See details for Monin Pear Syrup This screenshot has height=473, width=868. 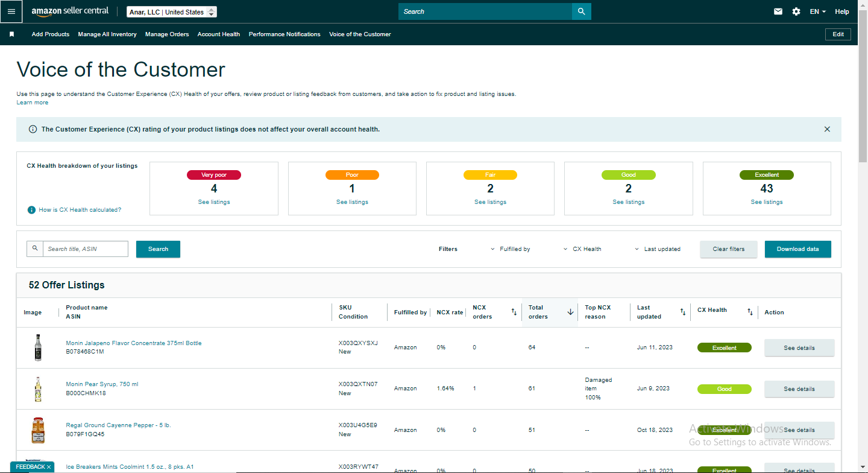click(x=799, y=389)
